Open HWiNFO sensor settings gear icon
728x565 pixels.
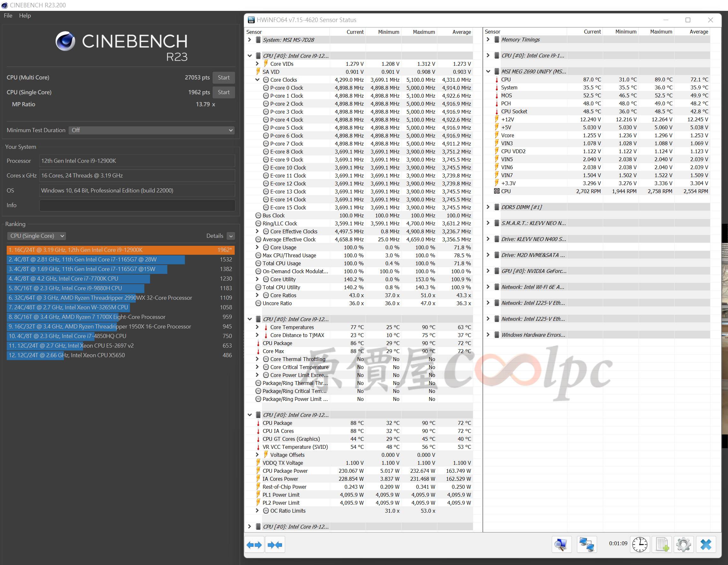(x=684, y=544)
